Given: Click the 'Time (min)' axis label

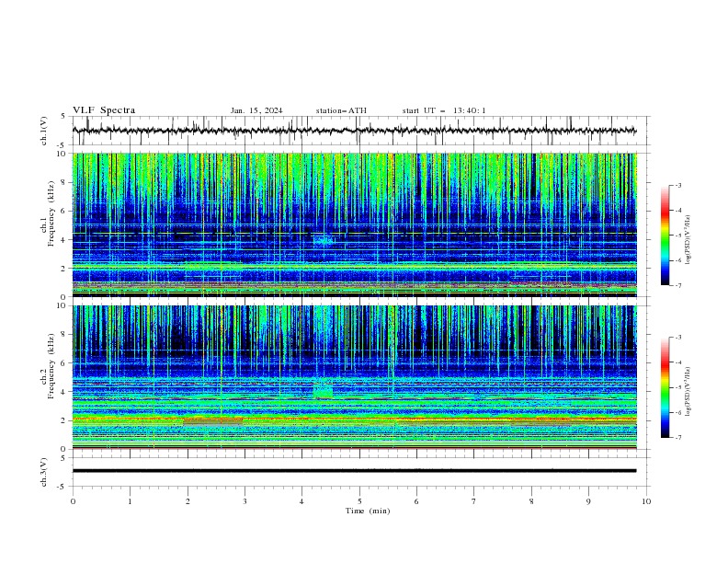Looking at the screenshot, I should pyautogui.click(x=368, y=511).
